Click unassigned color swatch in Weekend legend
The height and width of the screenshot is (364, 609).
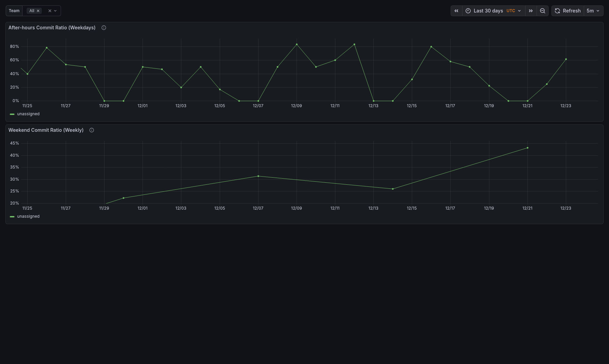coord(12,217)
